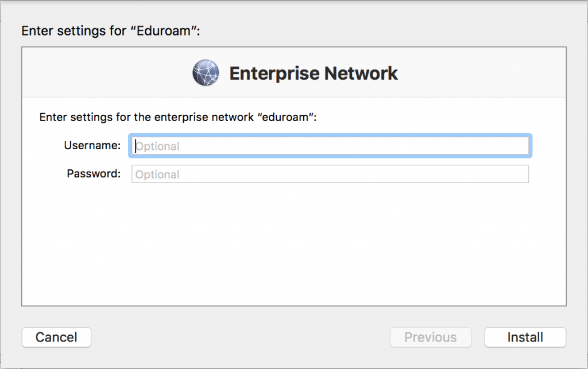
Task: Click into the Password input field
Action: (x=330, y=174)
